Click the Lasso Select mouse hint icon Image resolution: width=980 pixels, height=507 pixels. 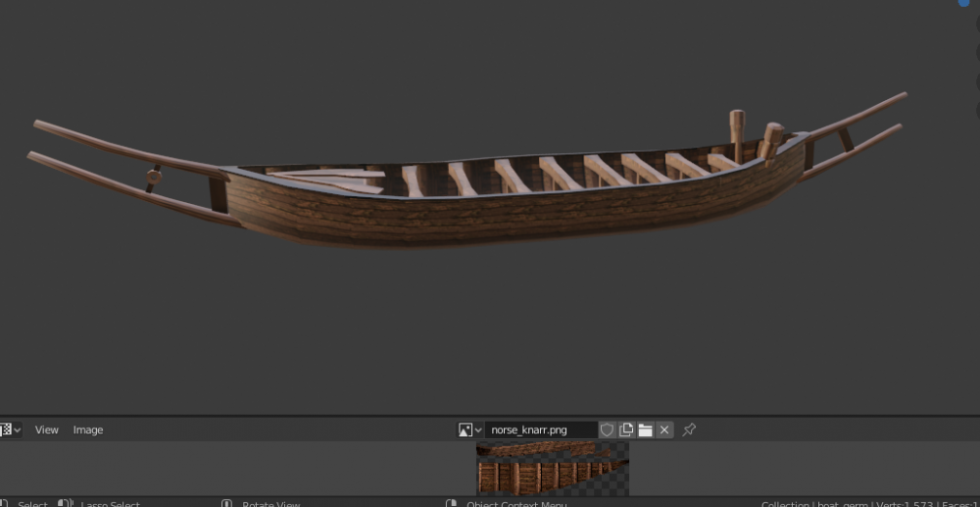click(66, 504)
